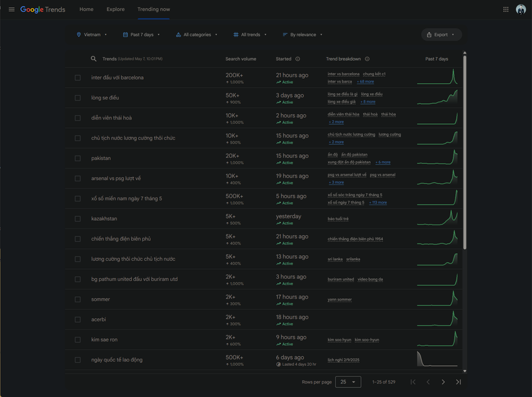The image size is (532, 397).
Task: Open the Vietnam location dropdown
Action: 92,35
